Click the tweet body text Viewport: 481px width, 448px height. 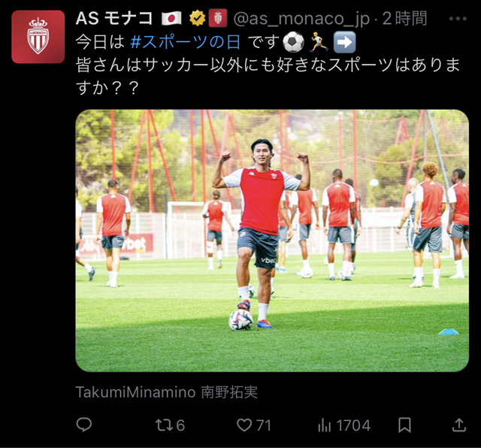click(268, 65)
